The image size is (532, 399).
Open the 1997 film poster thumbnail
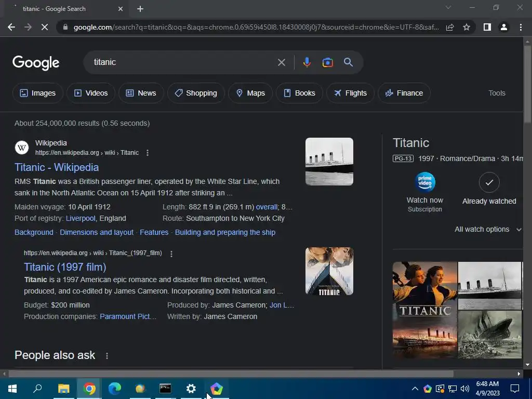[329, 271]
